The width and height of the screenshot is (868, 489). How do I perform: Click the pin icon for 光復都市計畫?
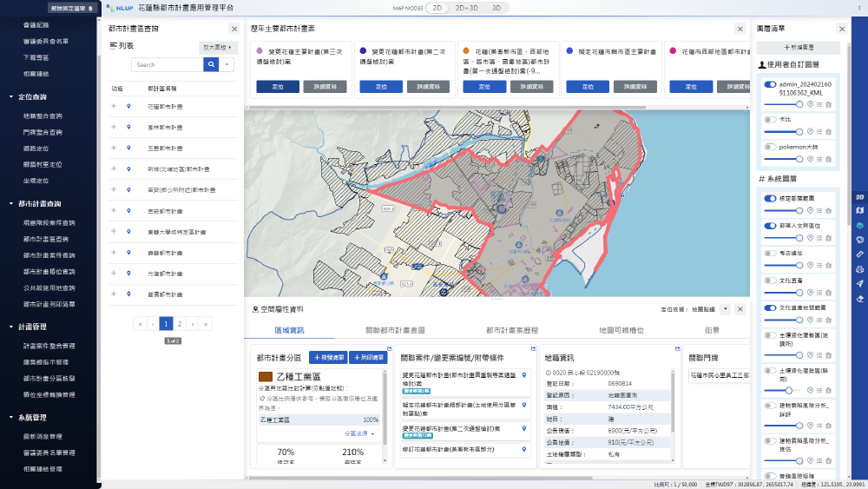[x=128, y=274]
